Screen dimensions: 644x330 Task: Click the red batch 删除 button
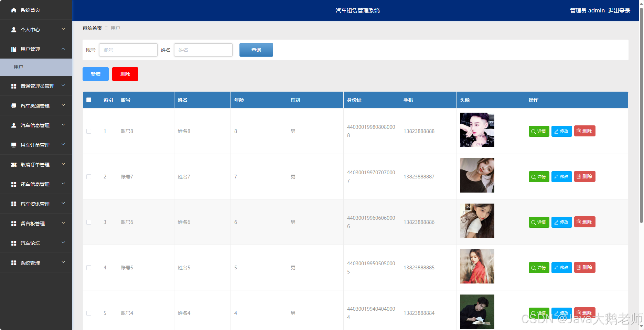pyautogui.click(x=125, y=74)
